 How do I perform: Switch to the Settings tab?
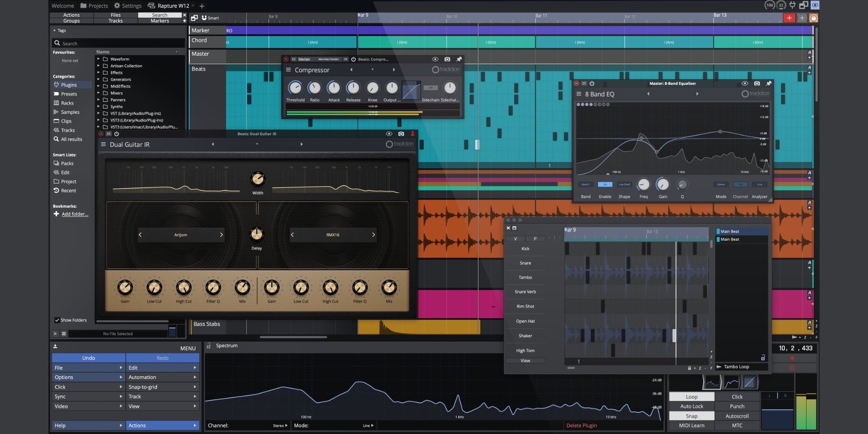[x=127, y=6]
